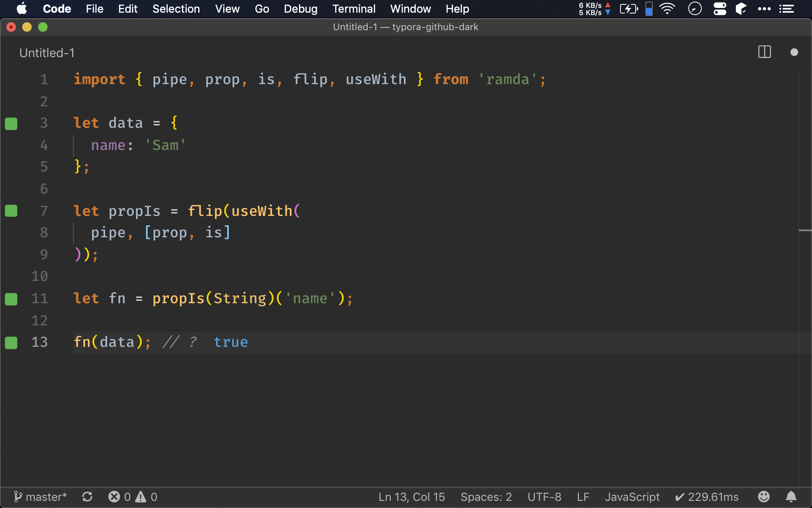
Task: Change file encoding via UTF-8
Action: click(x=544, y=497)
